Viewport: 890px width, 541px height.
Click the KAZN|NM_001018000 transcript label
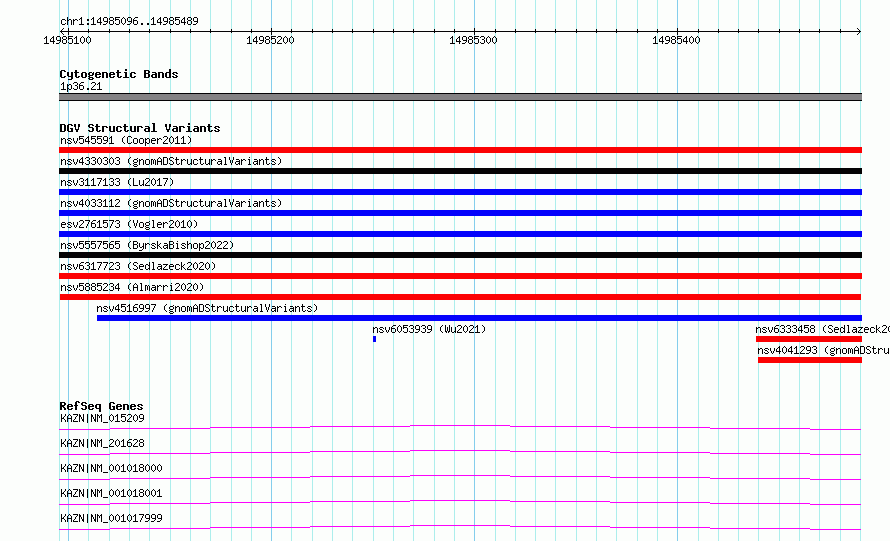(111, 468)
